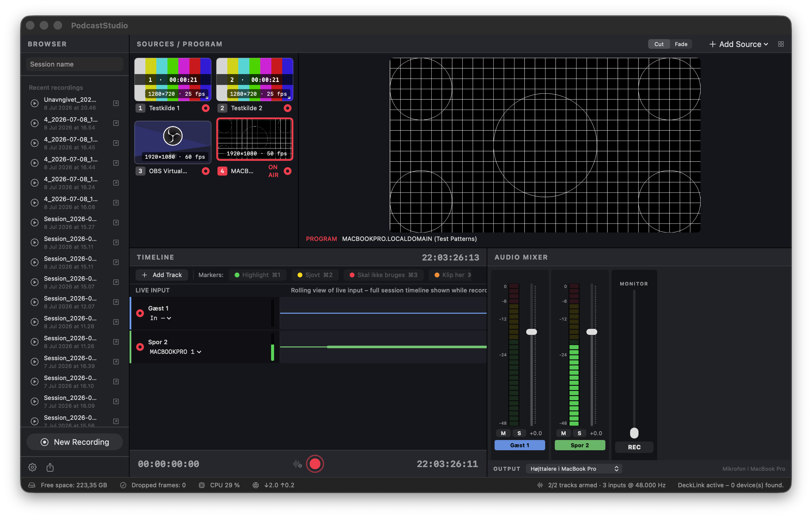Viewport: 812px width, 518px height.
Task: Add a Skal ikke bruges marker
Action: tap(383, 275)
